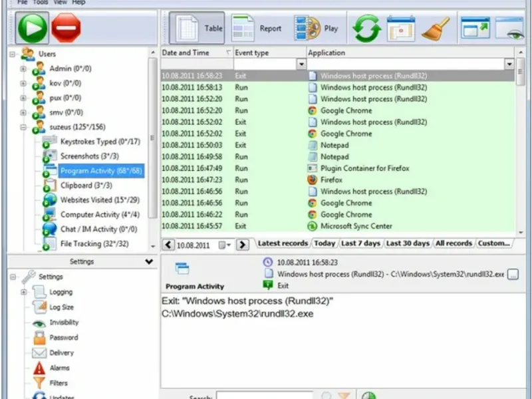Open Alarms settings
This screenshot has width=532, height=399.
tap(59, 368)
